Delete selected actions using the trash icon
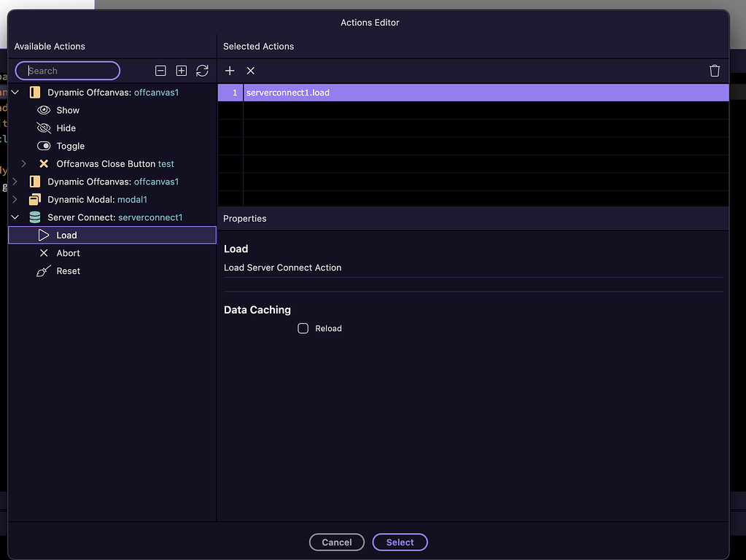 (714, 71)
